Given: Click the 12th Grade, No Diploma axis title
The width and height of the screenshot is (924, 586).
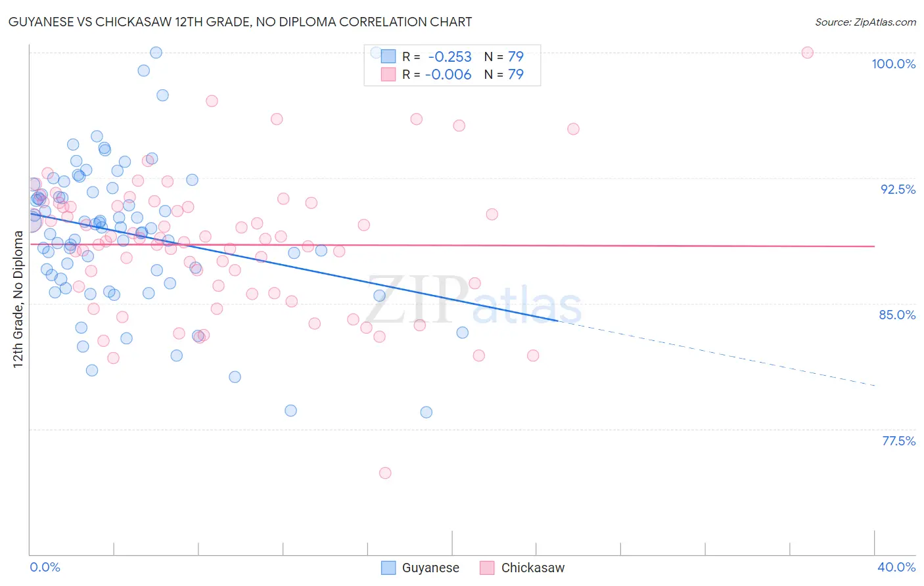Looking at the screenshot, I should [x=18, y=300].
